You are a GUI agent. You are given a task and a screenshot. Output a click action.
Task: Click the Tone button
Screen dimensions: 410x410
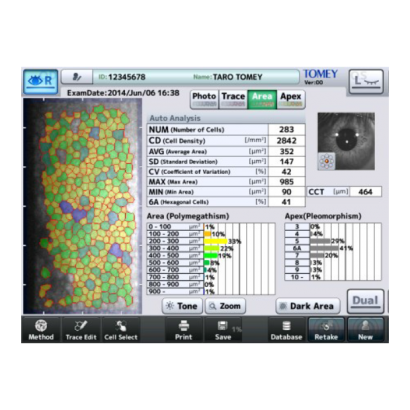(x=182, y=306)
